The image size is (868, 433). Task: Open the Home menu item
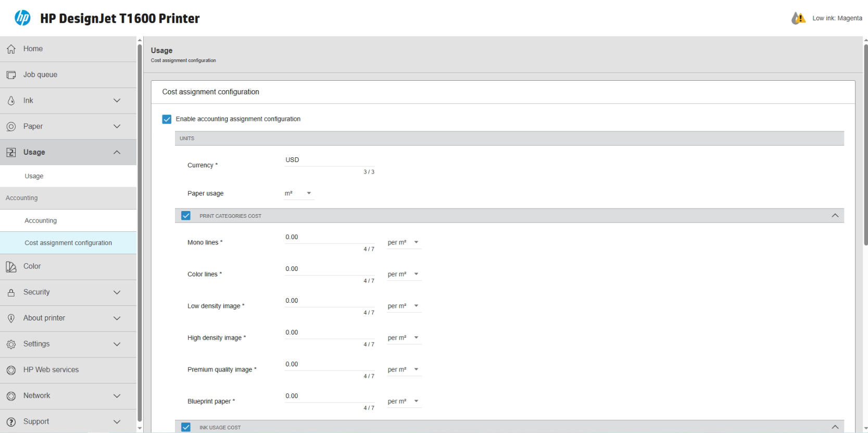coord(68,49)
